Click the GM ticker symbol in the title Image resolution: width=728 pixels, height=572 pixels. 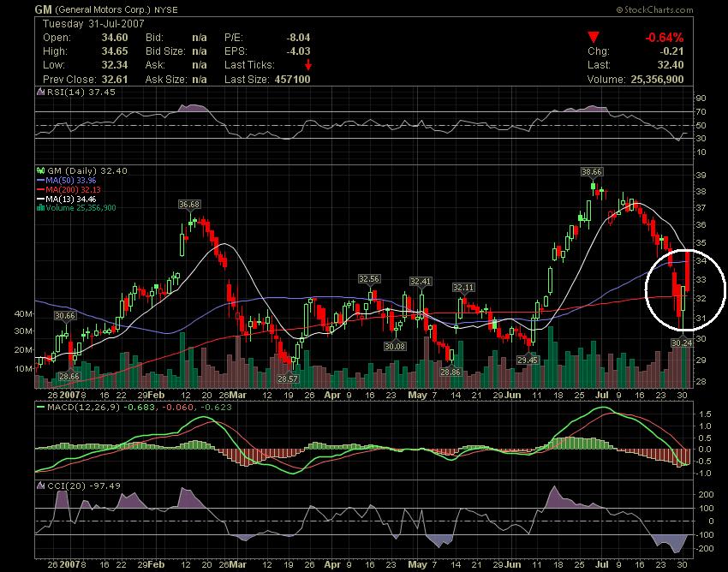43,9
